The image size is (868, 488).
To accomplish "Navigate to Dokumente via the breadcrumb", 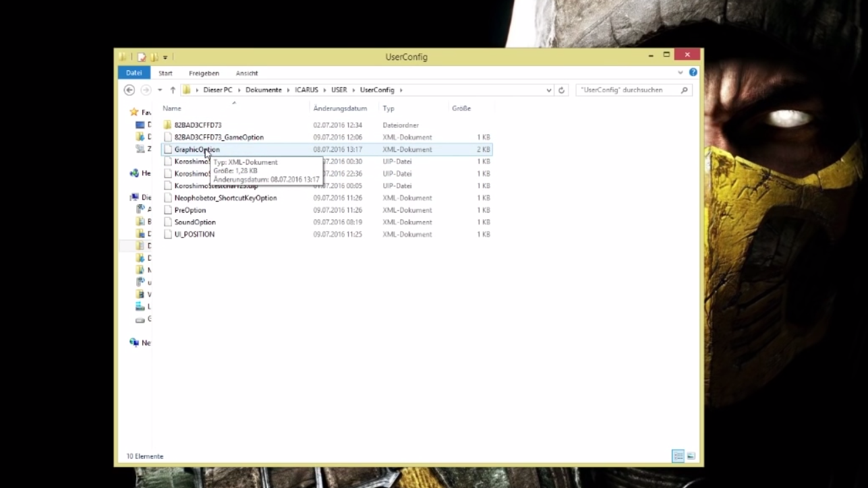I will [264, 90].
